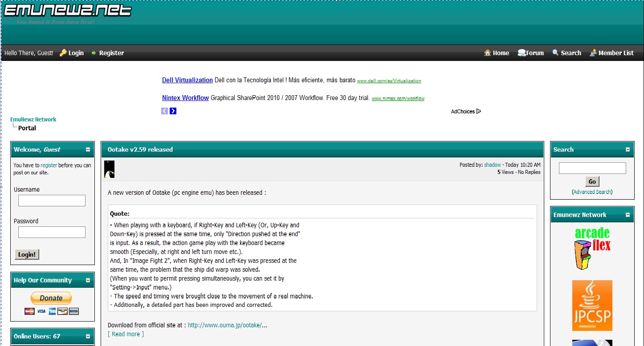Screen dimensions: 644x346
Task: Open the Register link in navigation bar
Action: point(111,53)
